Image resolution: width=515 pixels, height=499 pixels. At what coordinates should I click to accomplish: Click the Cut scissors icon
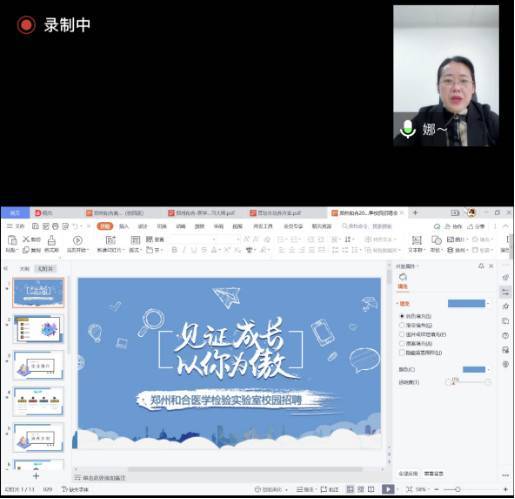(x=26, y=239)
